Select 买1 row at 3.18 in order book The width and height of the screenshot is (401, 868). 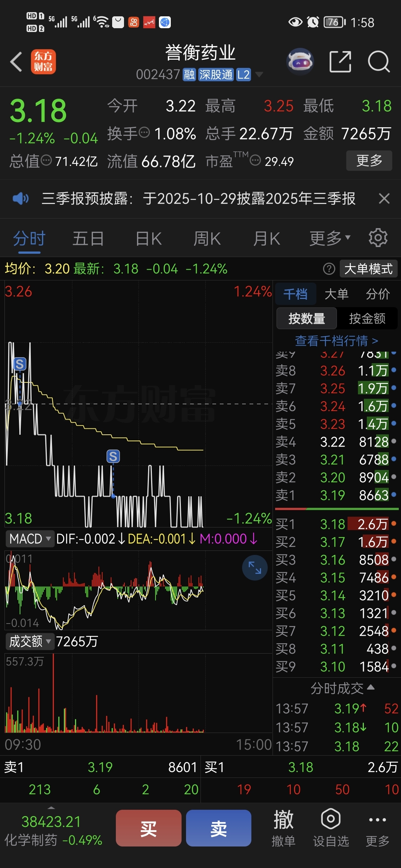point(336,524)
